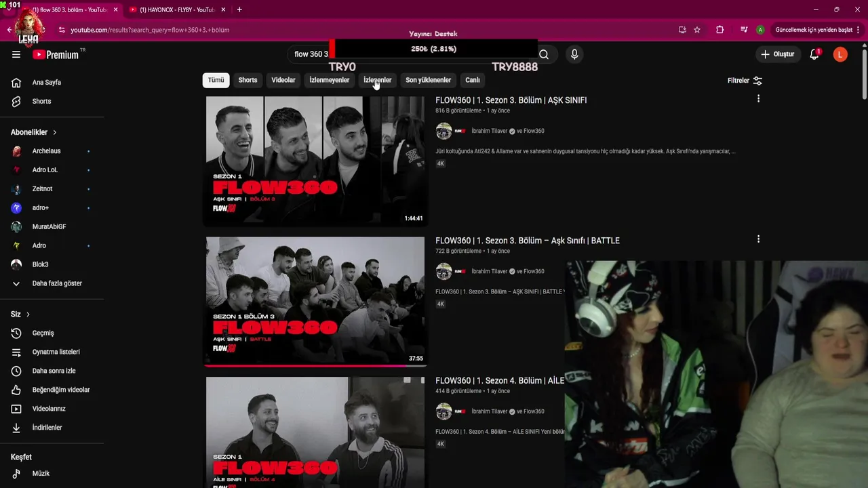Select the İzlenmeyenler filter chip

point(330,80)
